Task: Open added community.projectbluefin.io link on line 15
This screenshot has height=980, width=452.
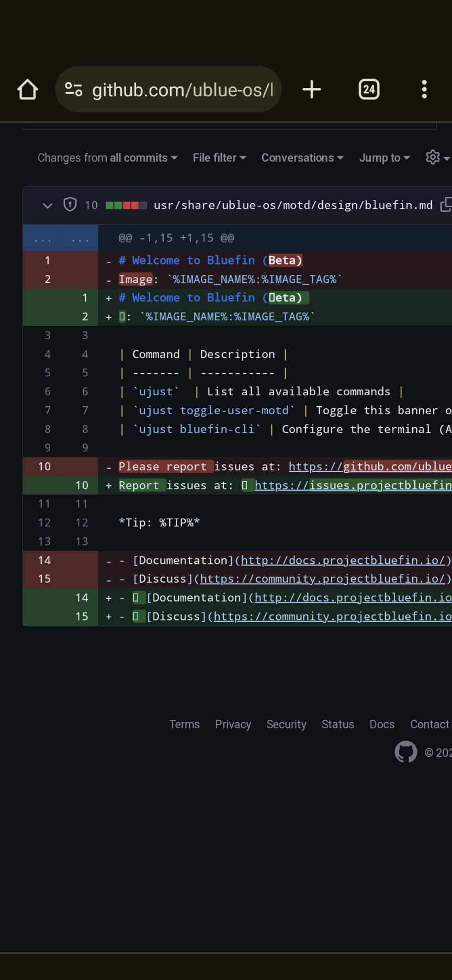Action: 332,617
